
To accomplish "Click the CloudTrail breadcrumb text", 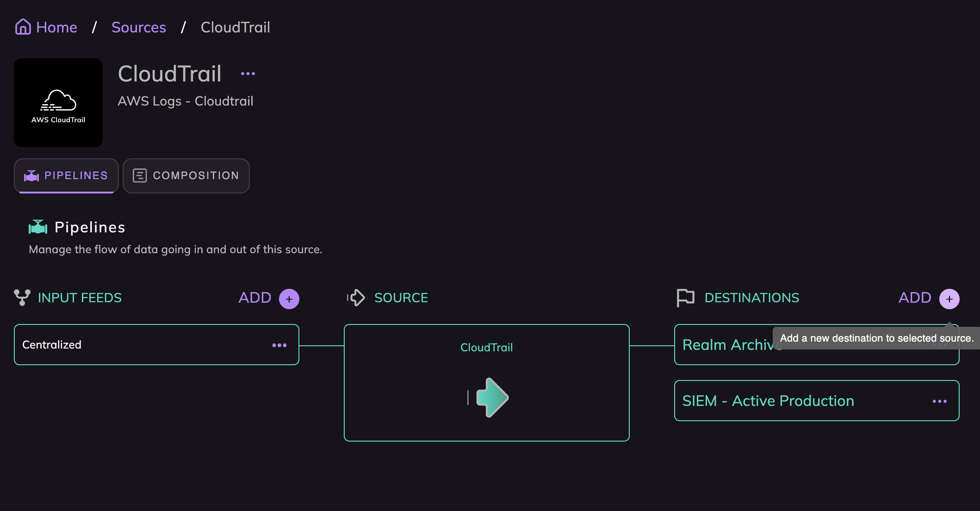I will tap(236, 27).
